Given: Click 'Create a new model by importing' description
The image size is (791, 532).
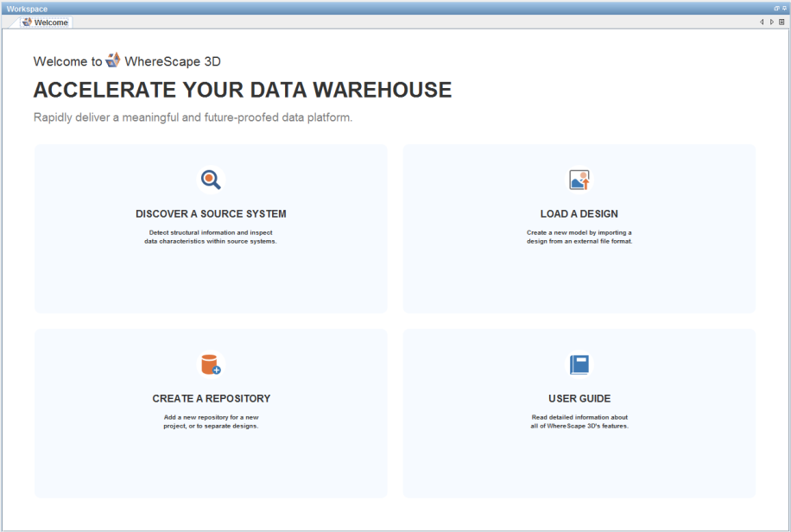Looking at the screenshot, I should pos(579,232).
